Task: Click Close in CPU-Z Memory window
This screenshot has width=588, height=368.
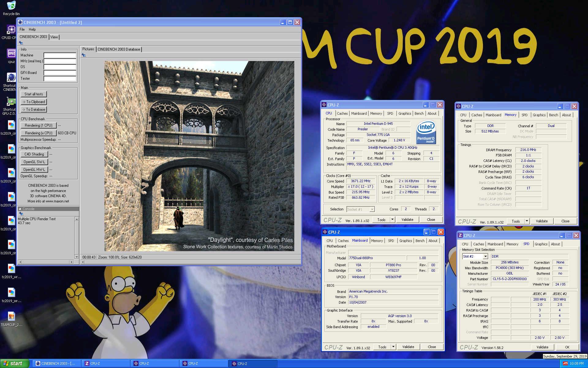Action: tap(565, 221)
